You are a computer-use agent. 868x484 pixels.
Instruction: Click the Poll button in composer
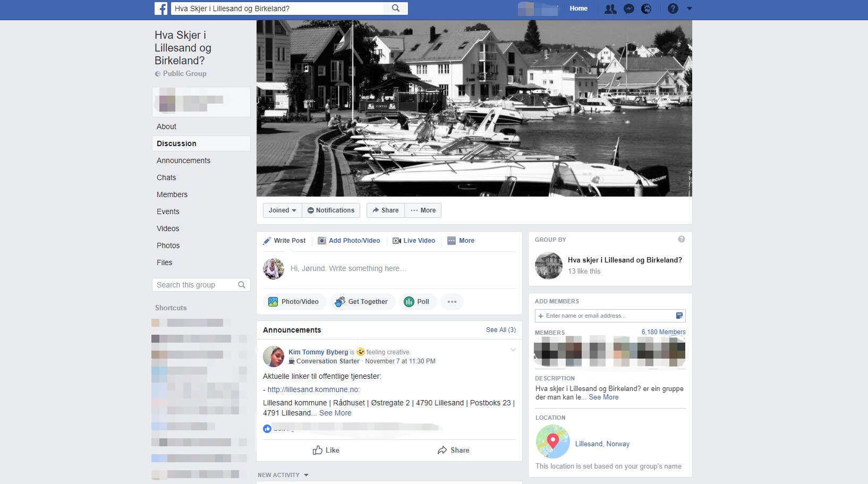pos(416,302)
